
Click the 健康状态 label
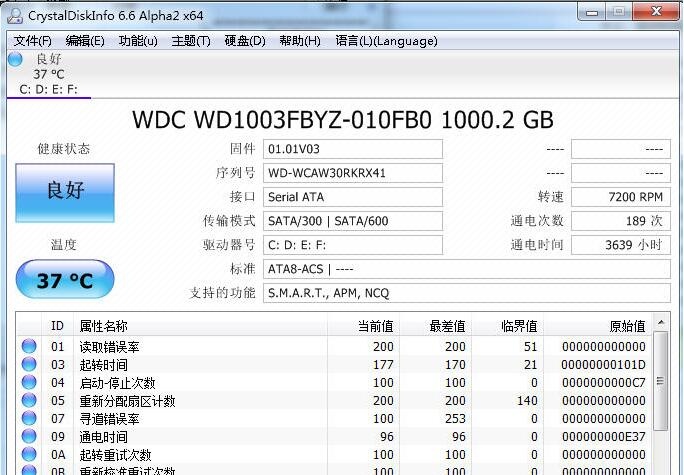click(64, 149)
